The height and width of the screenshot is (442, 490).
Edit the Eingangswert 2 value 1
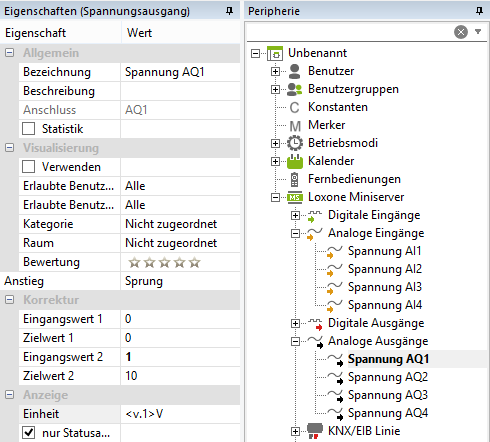pyautogui.click(x=180, y=357)
